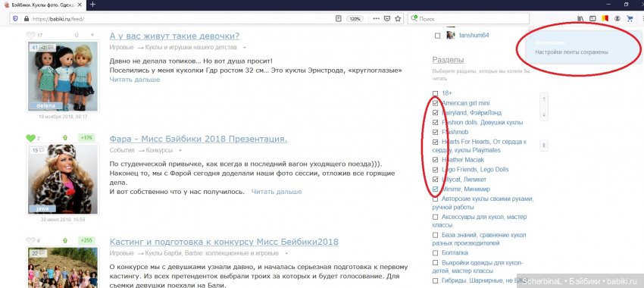Open the tanshum64 profile link
The image size is (644, 288).
coord(474,36)
